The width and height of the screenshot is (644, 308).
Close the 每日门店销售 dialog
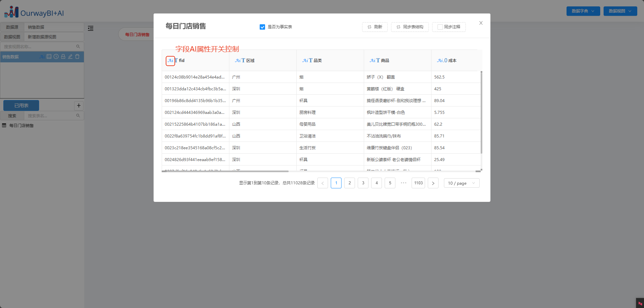tap(481, 23)
